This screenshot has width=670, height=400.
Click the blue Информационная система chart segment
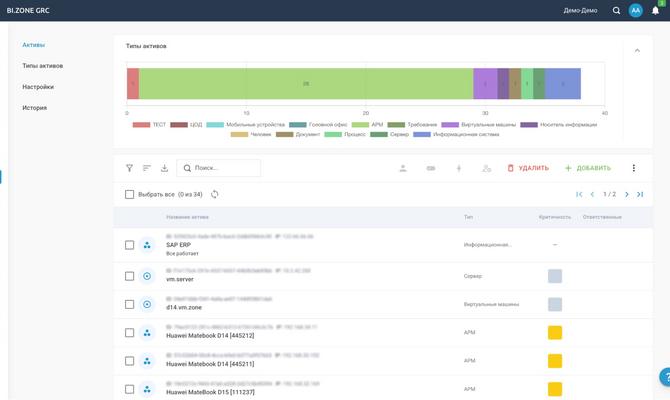[x=563, y=84]
